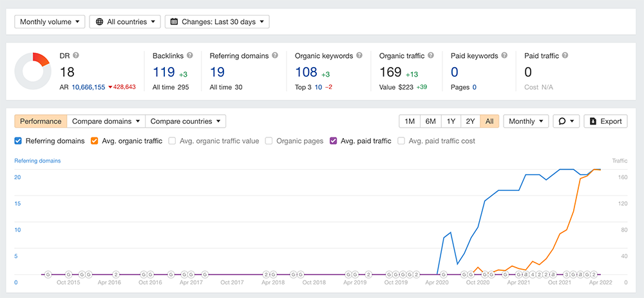Click the Paid keywords help icon
Viewport: 644px width, 298px height.
pos(504,56)
